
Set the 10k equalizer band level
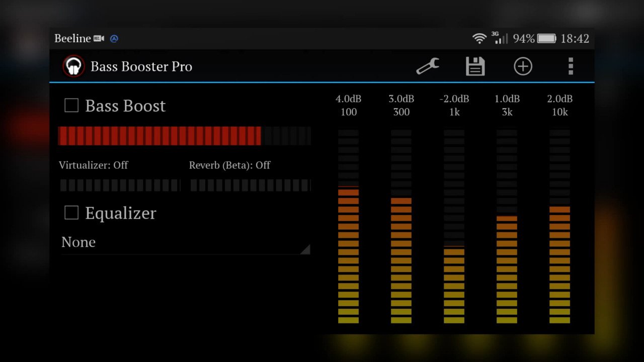point(559,226)
